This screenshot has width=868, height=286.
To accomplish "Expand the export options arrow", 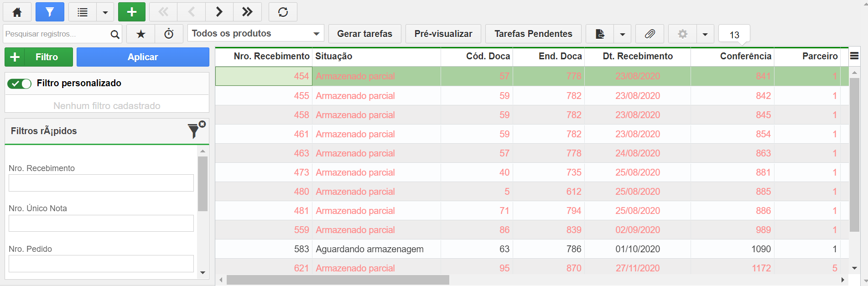I will point(623,34).
